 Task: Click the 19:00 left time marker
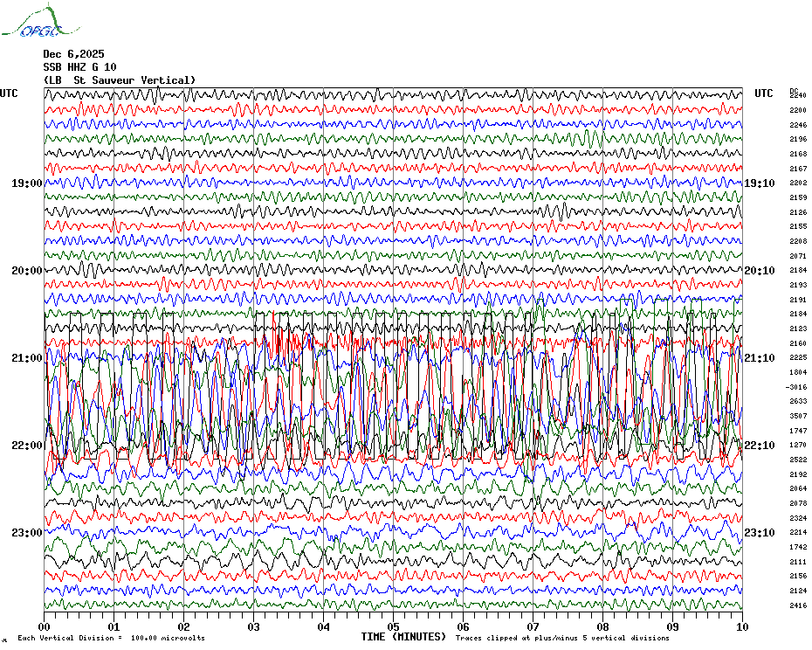pyautogui.click(x=26, y=183)
